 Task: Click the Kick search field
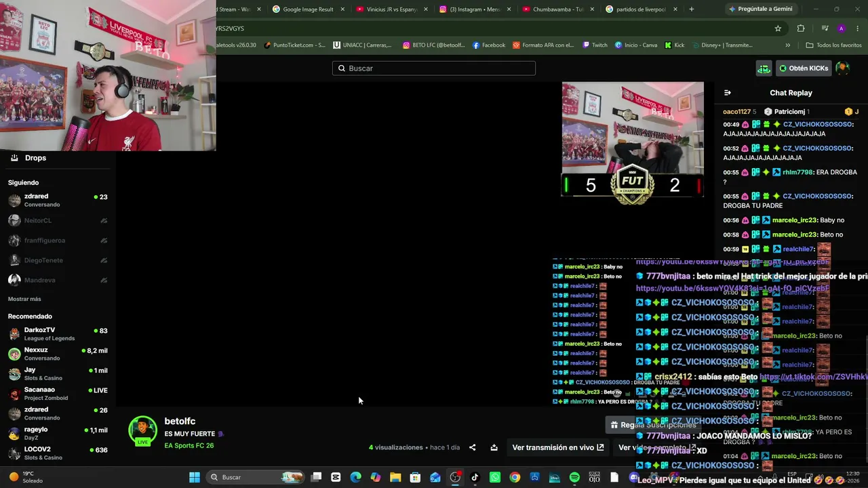coord(434,68)
